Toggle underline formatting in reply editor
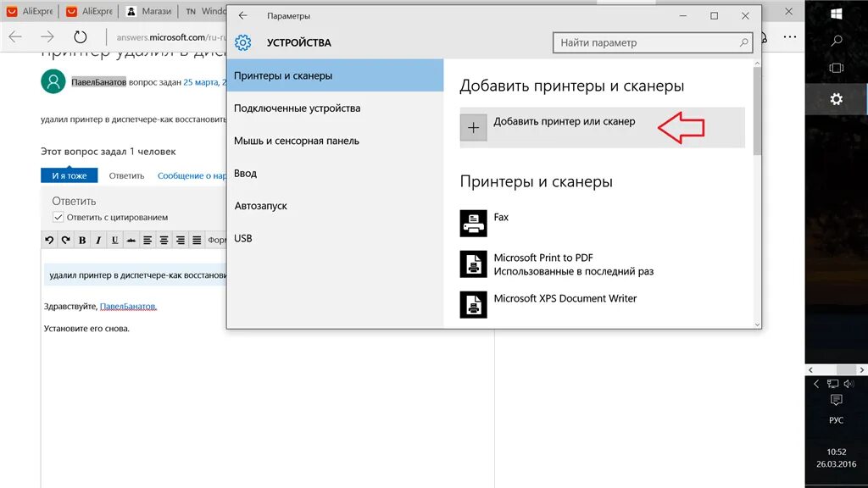The height and width of the screenshot is (488, 868). coord(114,240)
